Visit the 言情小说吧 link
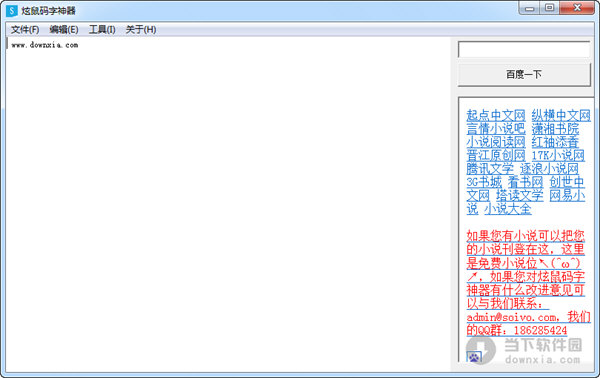 tap(496, 129)
